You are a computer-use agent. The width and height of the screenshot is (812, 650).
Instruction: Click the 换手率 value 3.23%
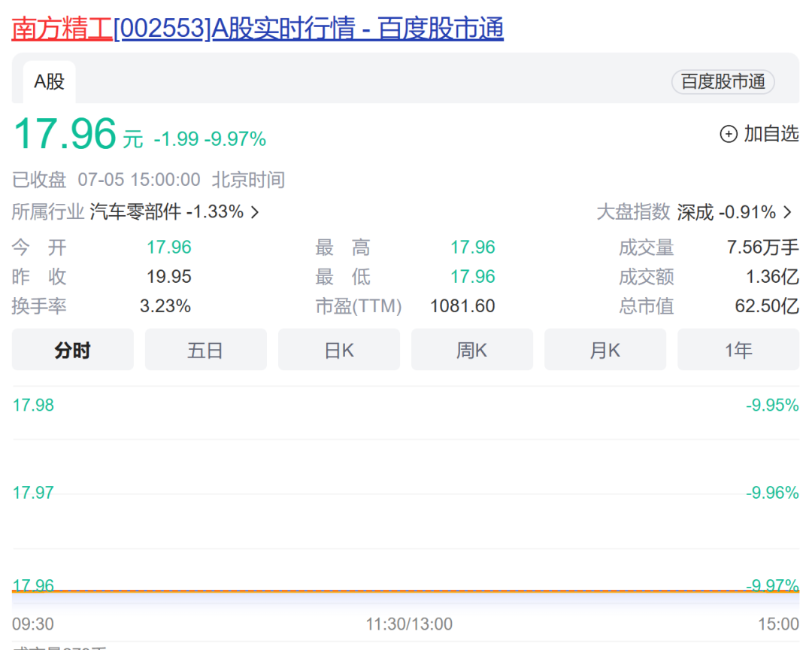tap(165, 306)
